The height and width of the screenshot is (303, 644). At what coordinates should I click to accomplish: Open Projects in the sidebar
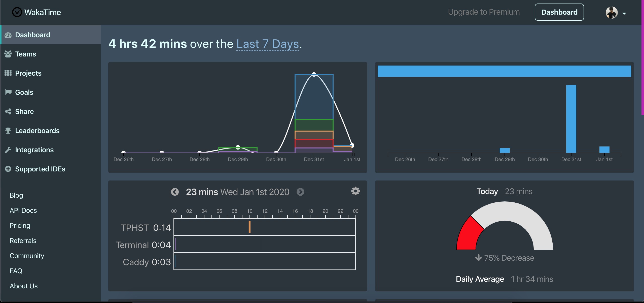[50, 73]
